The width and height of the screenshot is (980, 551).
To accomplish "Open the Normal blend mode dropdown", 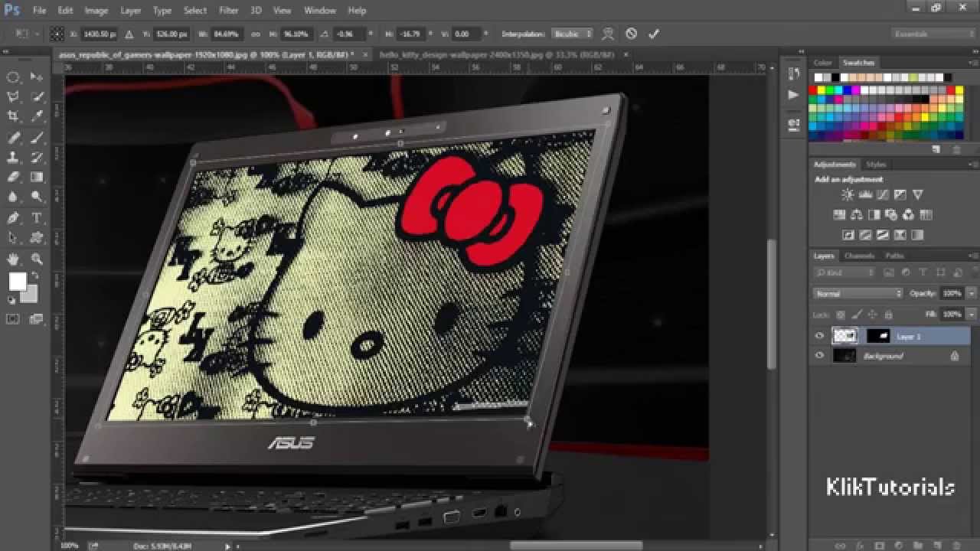I will pyautogui.click(x=858, y=294).
